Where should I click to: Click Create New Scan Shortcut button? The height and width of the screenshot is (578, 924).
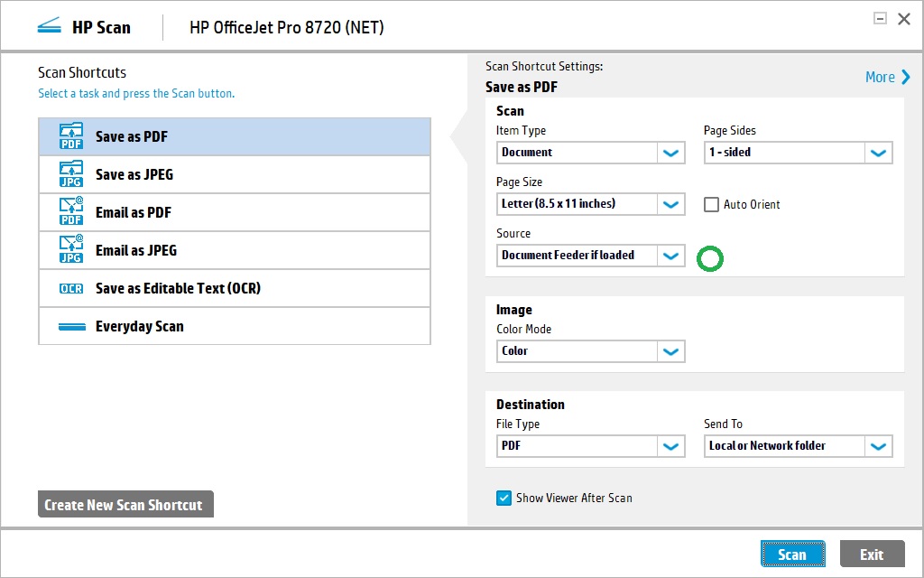tap(125, 504)
